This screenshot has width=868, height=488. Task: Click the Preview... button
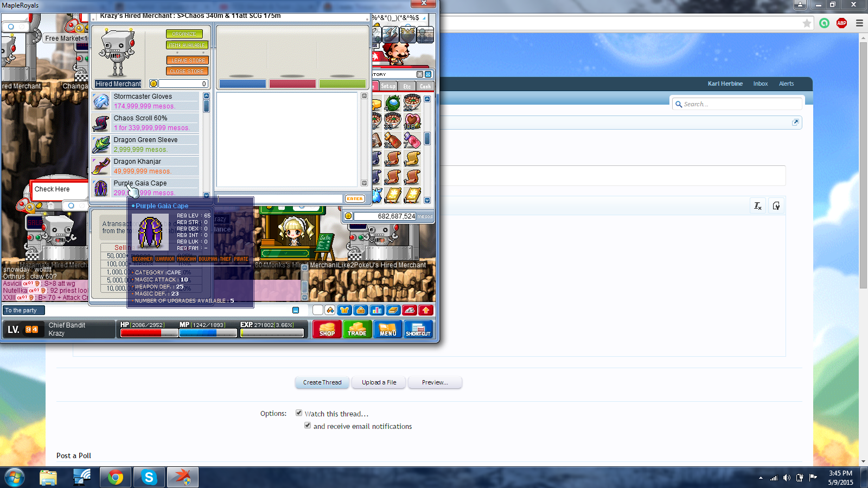435,382
